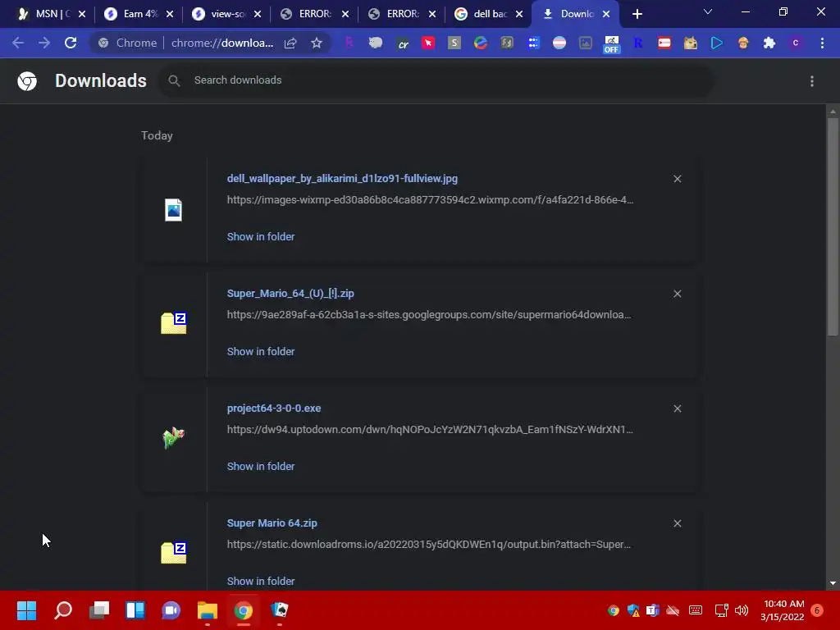Open the volume control in system tray
This screenshot has width=840, height=630.
(742, 610)
